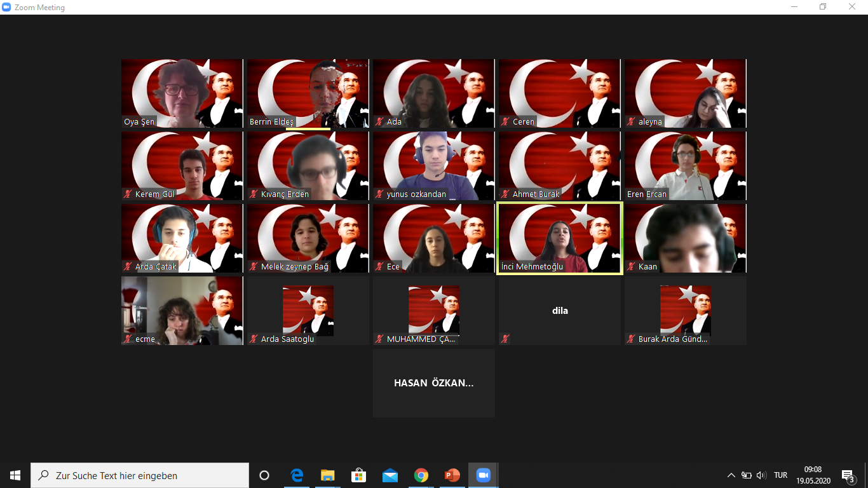Image resolution: width=868 pixels, height=488 pixels.
Task: Click the muted mic icon beside aleyna
Action: pos(632,121)
